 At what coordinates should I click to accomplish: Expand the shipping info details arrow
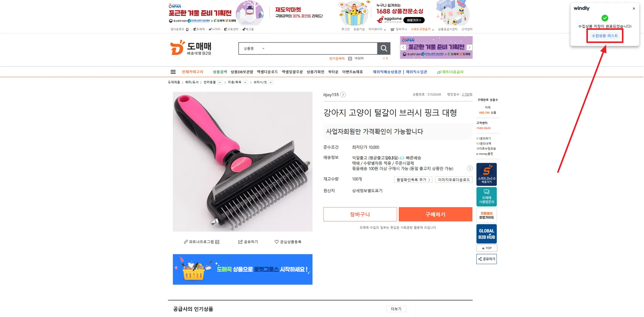[469, 168]
